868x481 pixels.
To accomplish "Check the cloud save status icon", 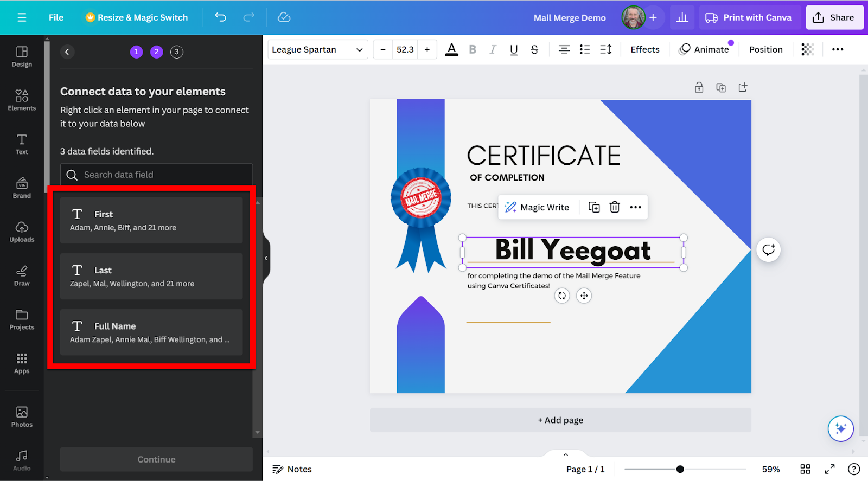I will click(x=284, y=17).
